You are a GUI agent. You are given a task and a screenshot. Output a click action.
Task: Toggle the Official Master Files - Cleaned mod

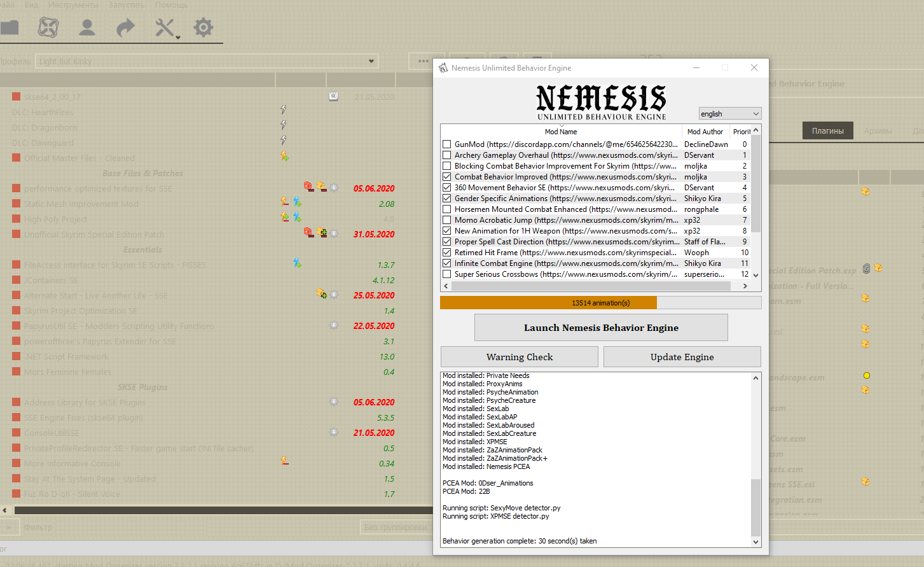tap(17, 158)
